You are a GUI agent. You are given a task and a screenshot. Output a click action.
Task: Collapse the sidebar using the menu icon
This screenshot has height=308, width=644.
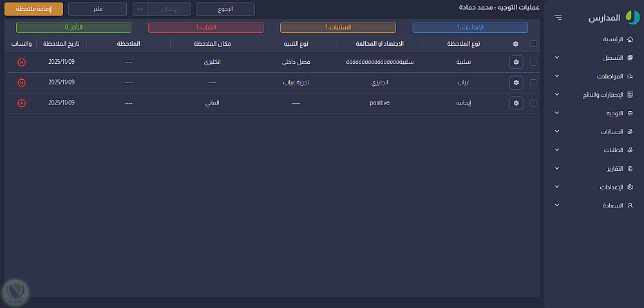click(558, 17)
